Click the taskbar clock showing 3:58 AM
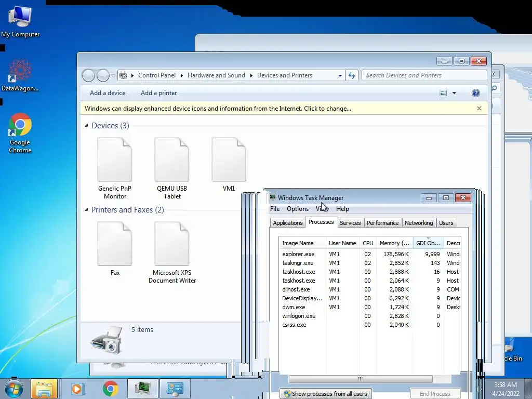The width and height of the screenshot is (532, 399). click(506, 389)
